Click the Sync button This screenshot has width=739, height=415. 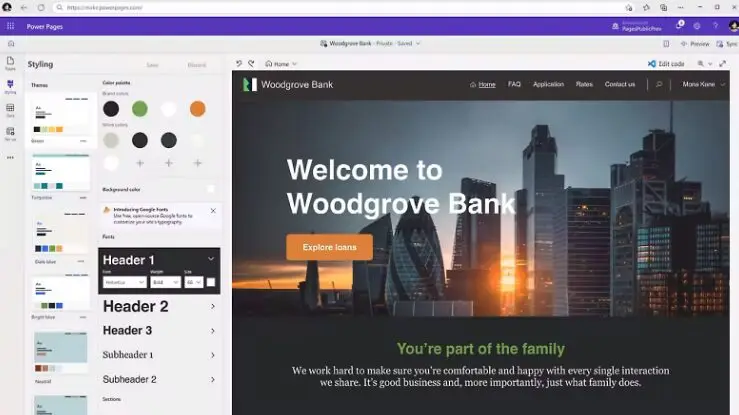(727, 43)
